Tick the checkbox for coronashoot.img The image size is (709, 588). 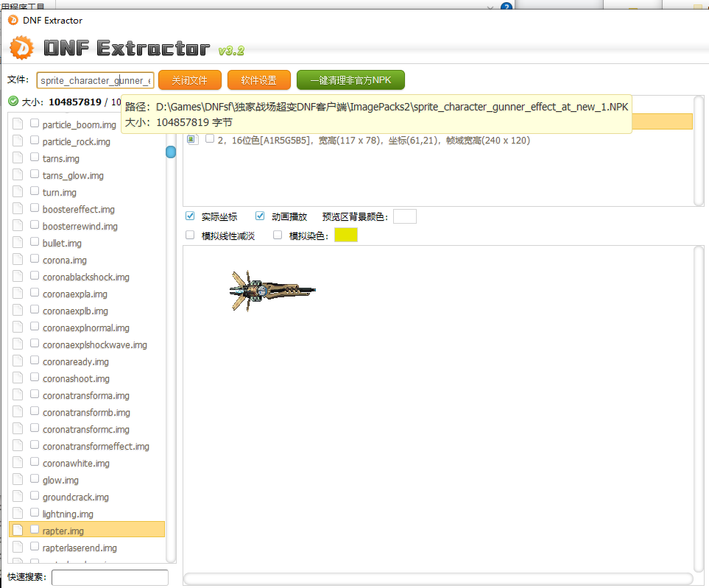[x=35, y=378]
